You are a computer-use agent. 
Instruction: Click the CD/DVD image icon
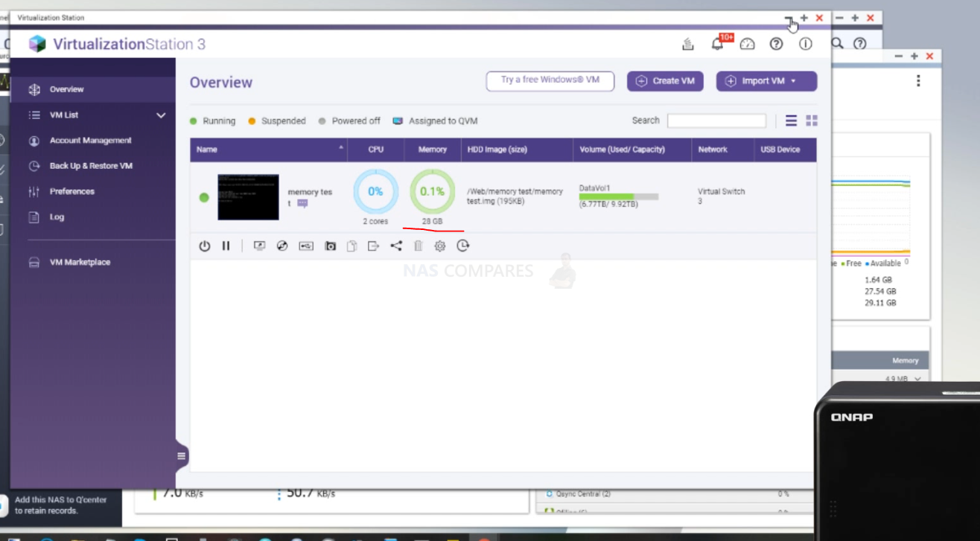(x=282, y=246)
